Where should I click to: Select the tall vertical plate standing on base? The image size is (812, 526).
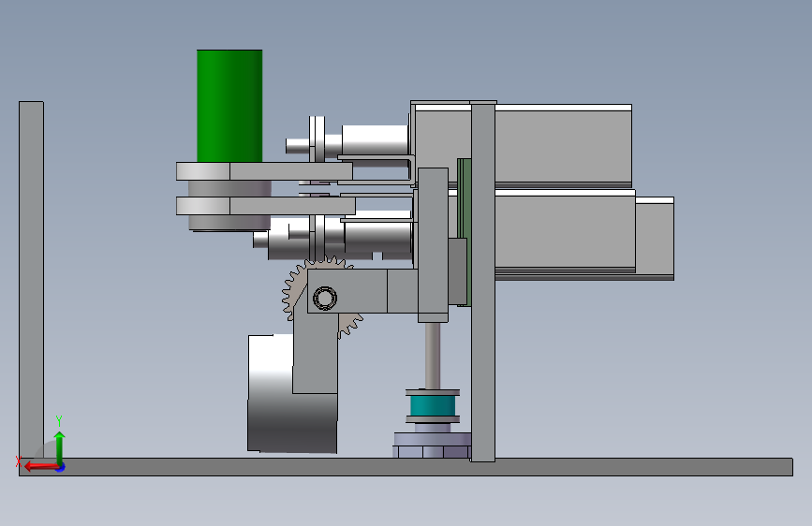483,282
